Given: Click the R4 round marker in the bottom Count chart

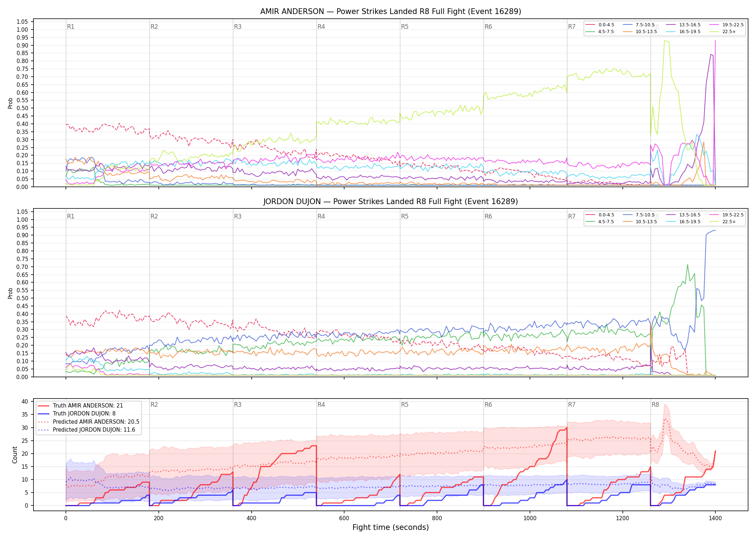Looking at the screenshot, I should click(321, 405).
